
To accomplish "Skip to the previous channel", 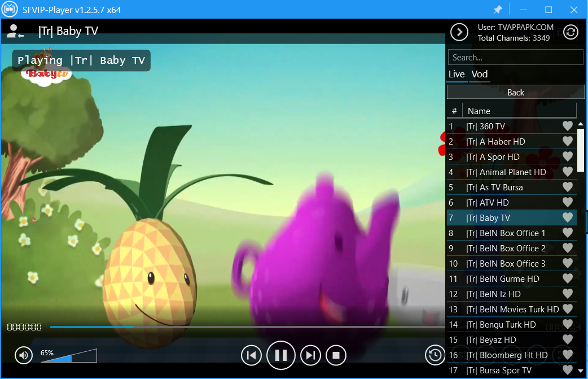I will tap(252, 355).
